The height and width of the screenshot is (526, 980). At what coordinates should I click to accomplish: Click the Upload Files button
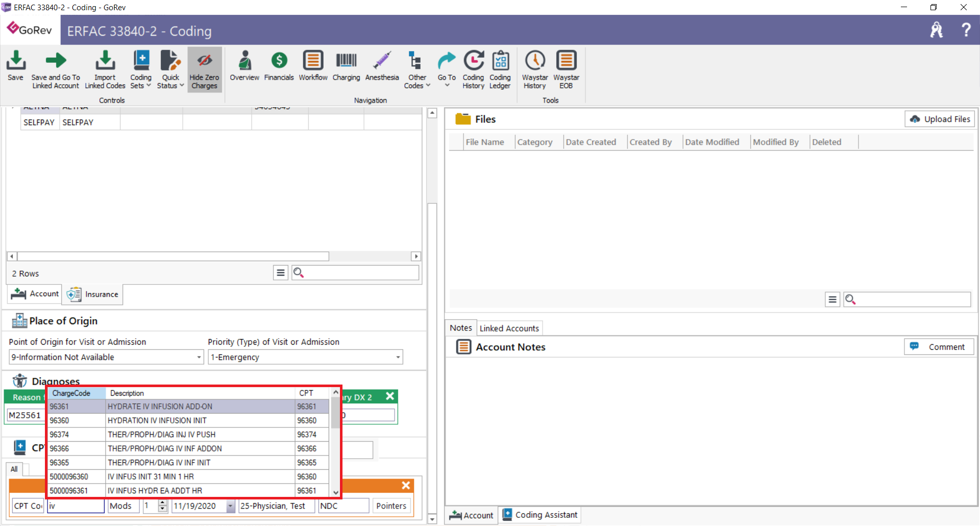(x=940, y=119)
